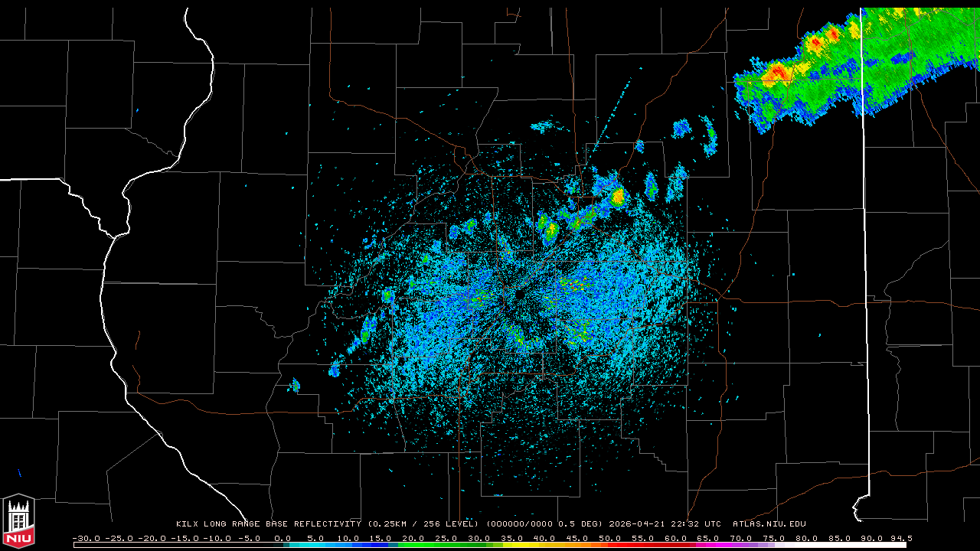Click the NIU castle logo
This screenshot has height=551, width=980.
[18, 521]
